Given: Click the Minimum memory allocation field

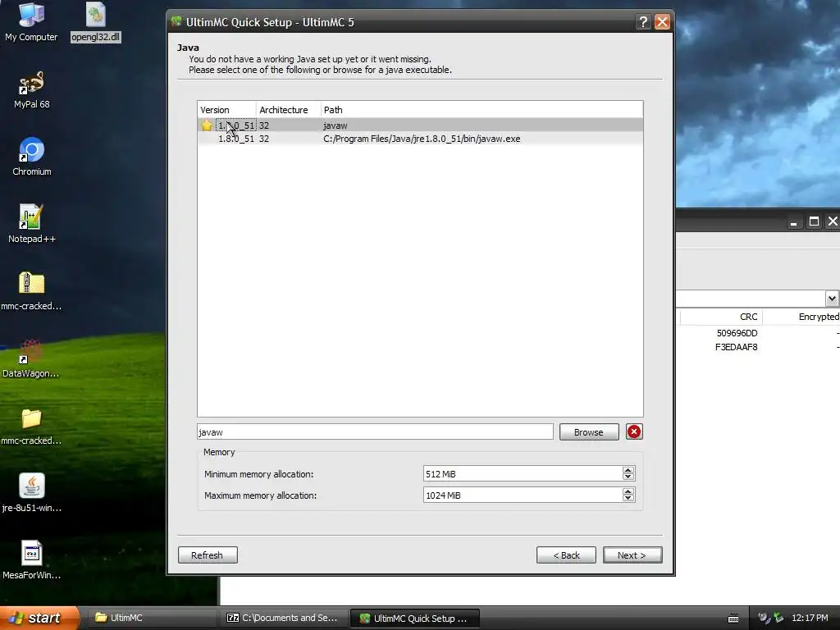Looking at the screenshot, I should [523, 473].
